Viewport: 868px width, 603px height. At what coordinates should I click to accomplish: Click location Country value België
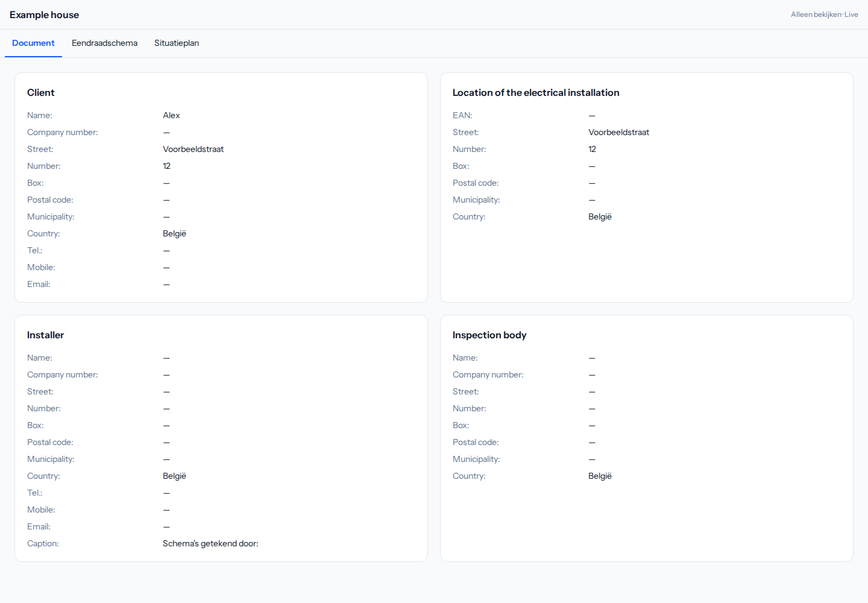click(600, 216)
